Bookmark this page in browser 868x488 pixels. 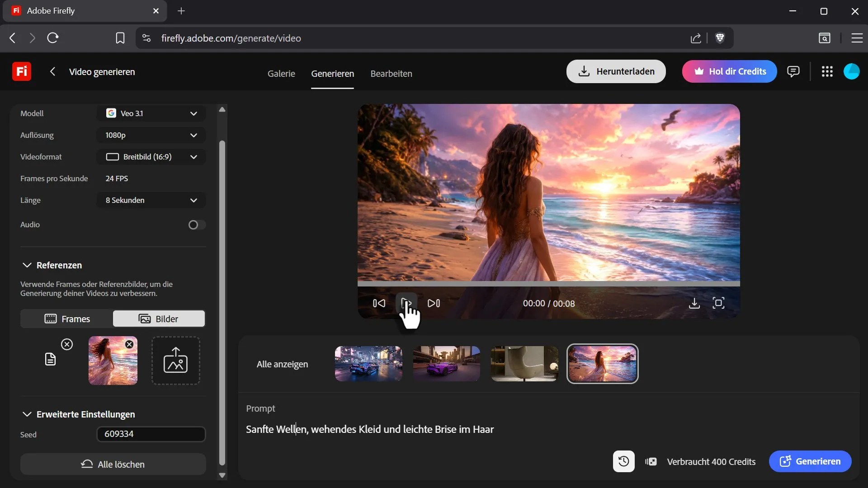[120, 38]
